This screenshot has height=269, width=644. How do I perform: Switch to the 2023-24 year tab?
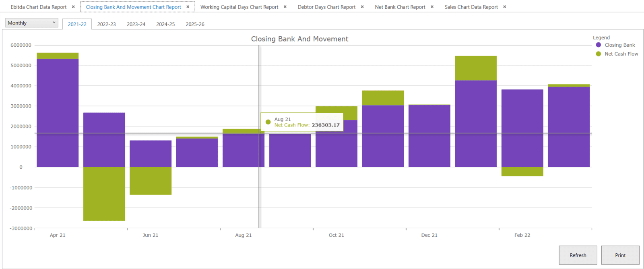click(136, 24)
